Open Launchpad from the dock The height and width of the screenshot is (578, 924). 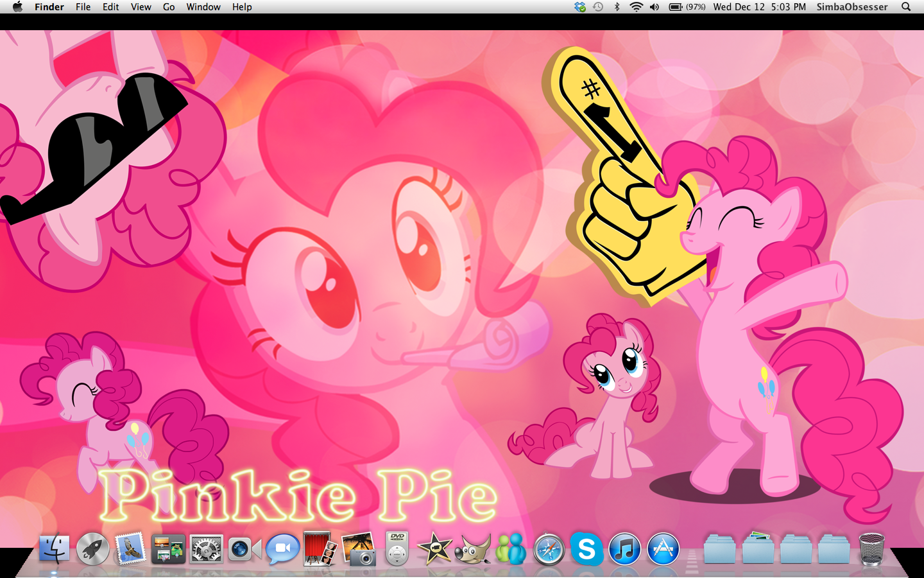pyautogui.click(x=92, y=550)
